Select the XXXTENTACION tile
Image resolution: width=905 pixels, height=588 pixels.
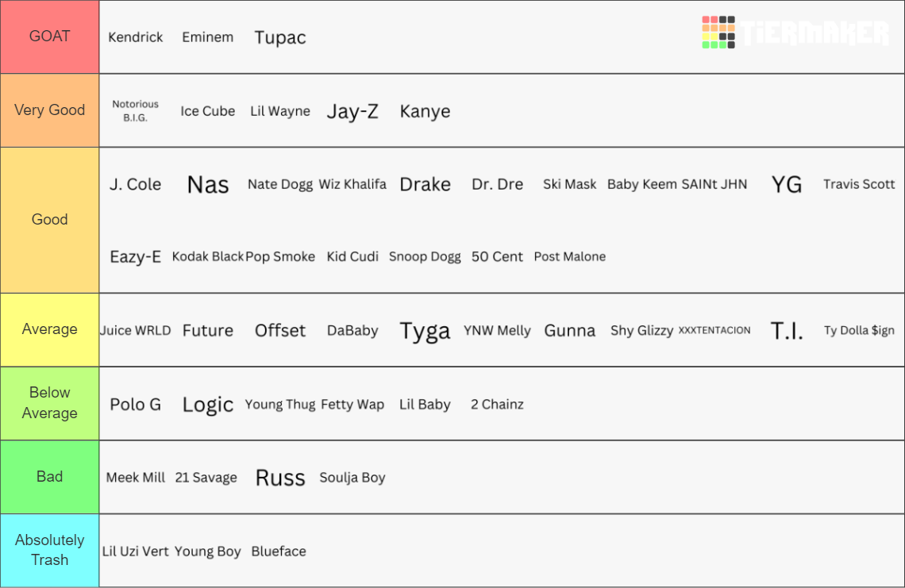tap(714, 331)
